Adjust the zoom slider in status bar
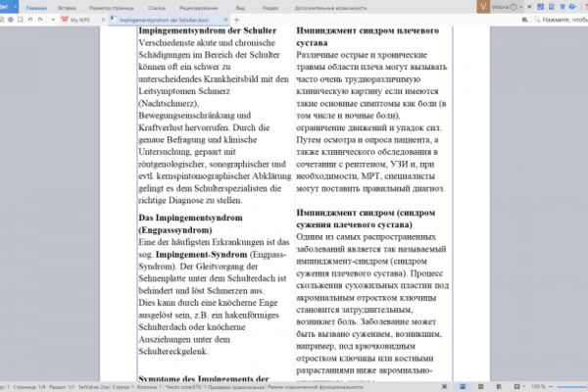This screenshot has height=392, width=588. point(572,387)
